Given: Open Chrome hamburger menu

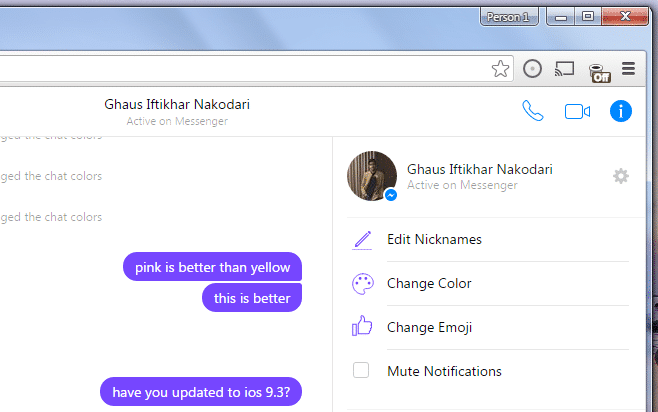Looking at the screenshot, I should [629, 69].
